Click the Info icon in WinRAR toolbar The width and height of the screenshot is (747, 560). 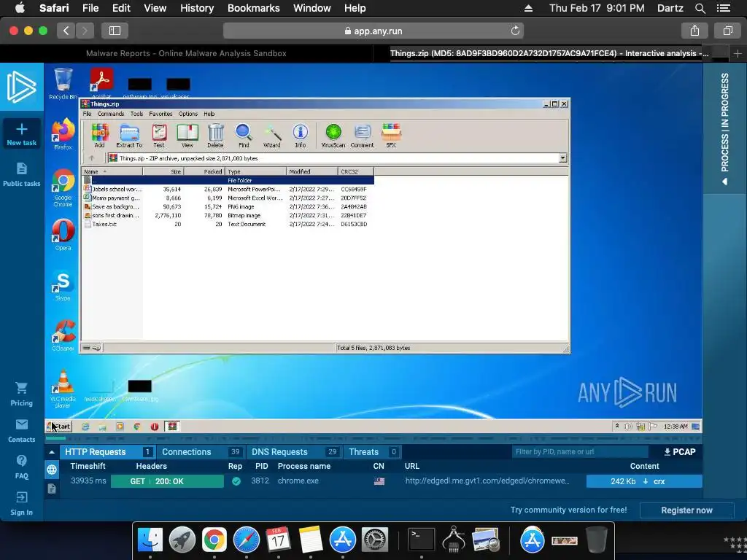[300, 135]
